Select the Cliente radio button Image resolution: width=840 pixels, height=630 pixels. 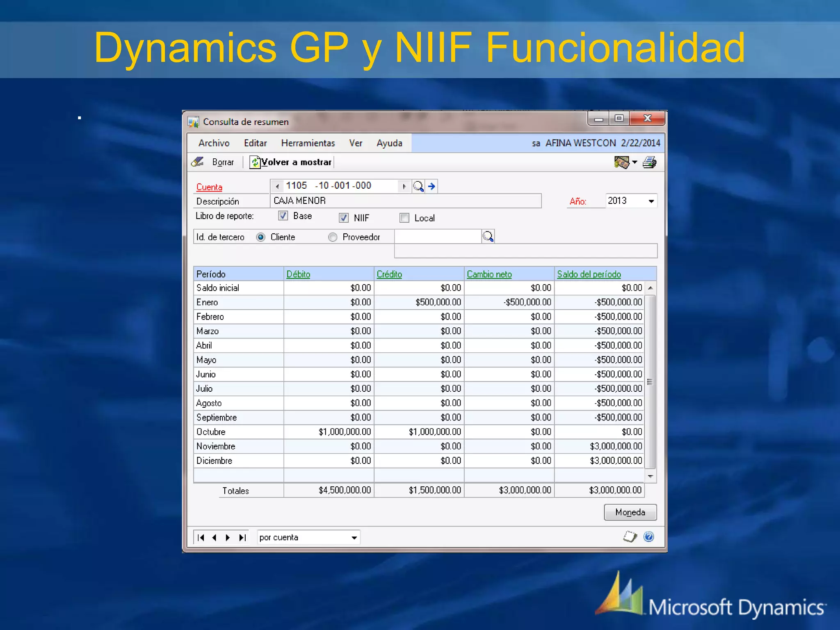click(x=260, y=237)
